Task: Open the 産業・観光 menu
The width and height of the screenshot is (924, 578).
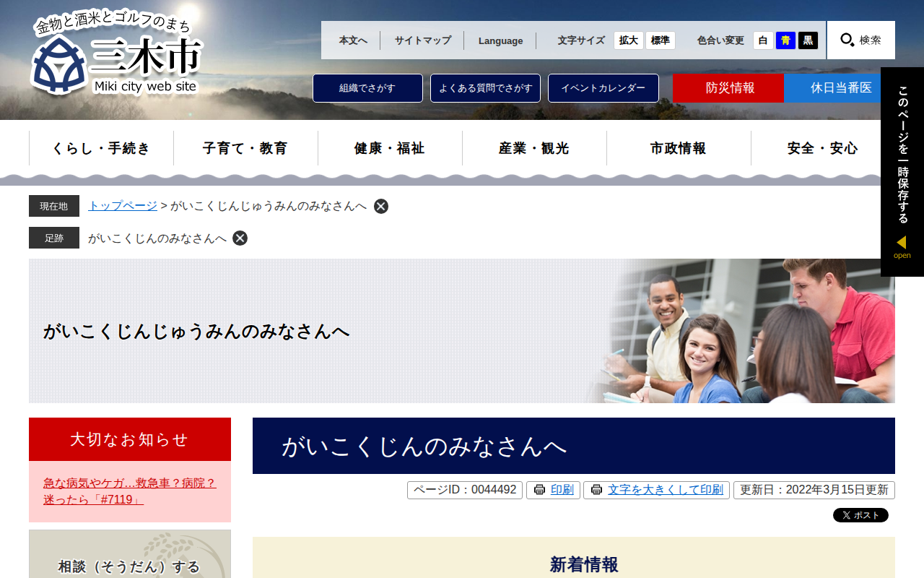Action: tap(534, 148)
